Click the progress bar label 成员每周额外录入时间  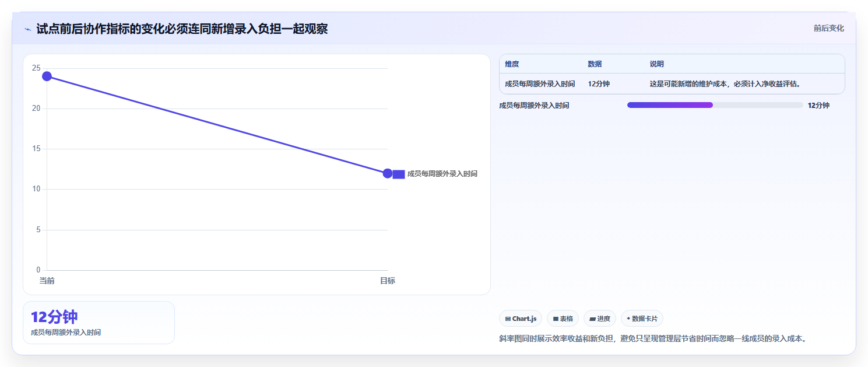[x=534, y=106]
